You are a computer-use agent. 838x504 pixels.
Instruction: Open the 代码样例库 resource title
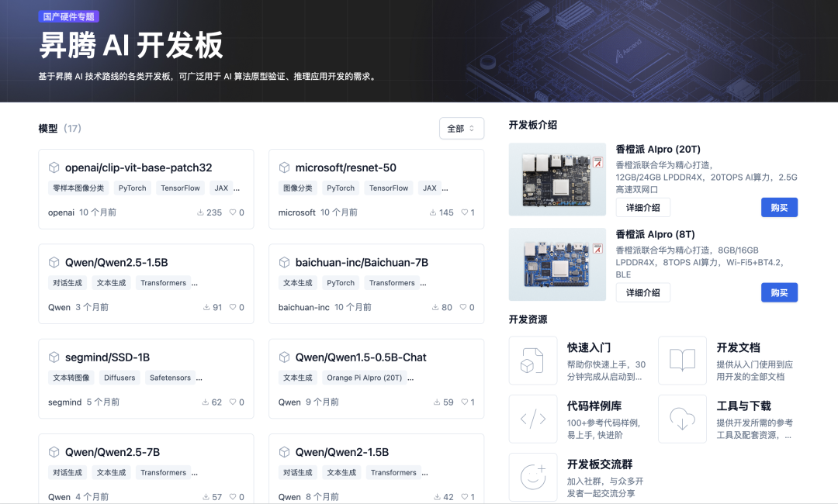click(x=594, y=406)
